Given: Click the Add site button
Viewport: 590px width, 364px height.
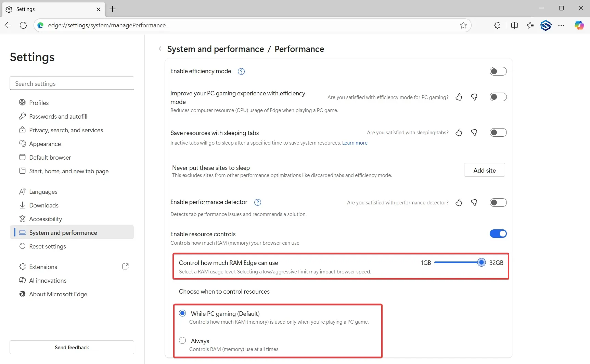Looking at the screenshot, I should 485,170.
